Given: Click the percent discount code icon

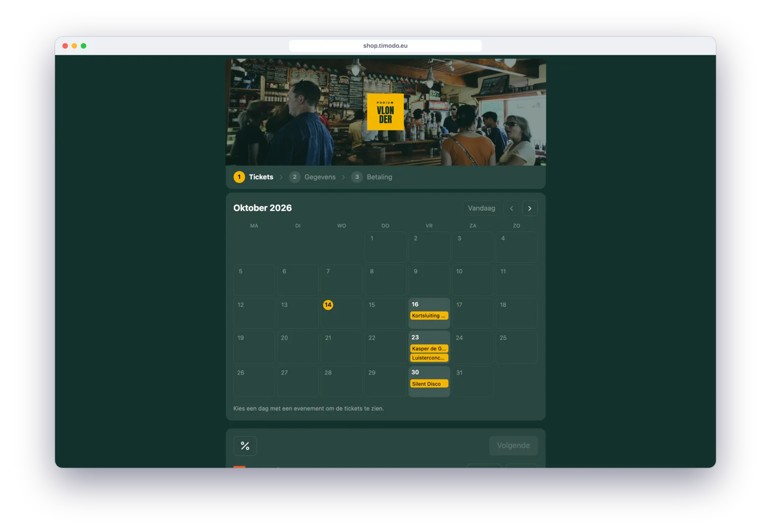Looking at the screenshot, I should (245, 446).
